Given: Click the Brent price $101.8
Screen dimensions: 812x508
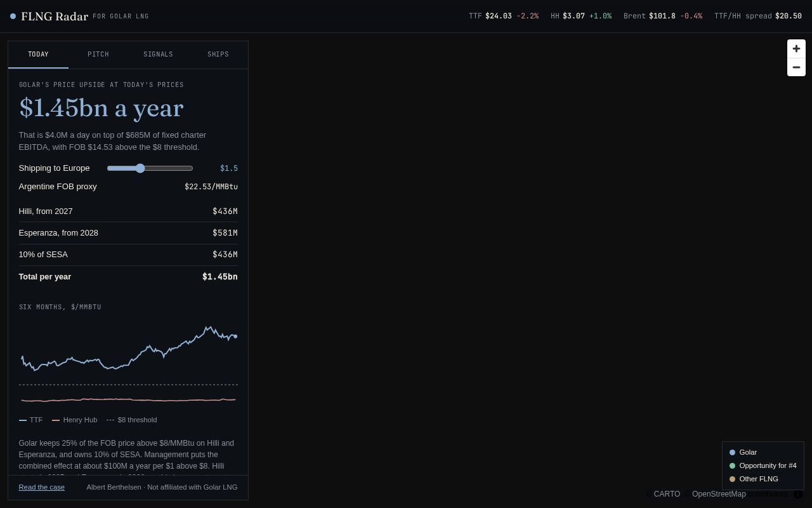Looking at the screenshot, I should 662,16.
